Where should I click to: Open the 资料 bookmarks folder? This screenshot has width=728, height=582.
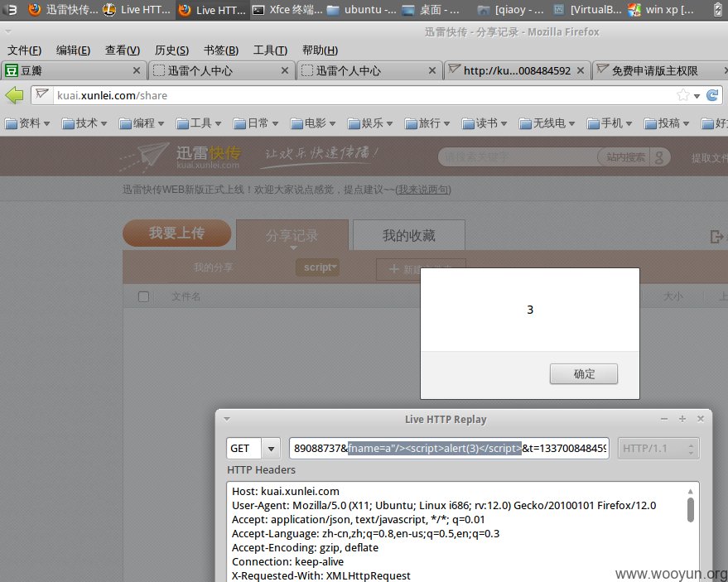[x=27, y=123]
